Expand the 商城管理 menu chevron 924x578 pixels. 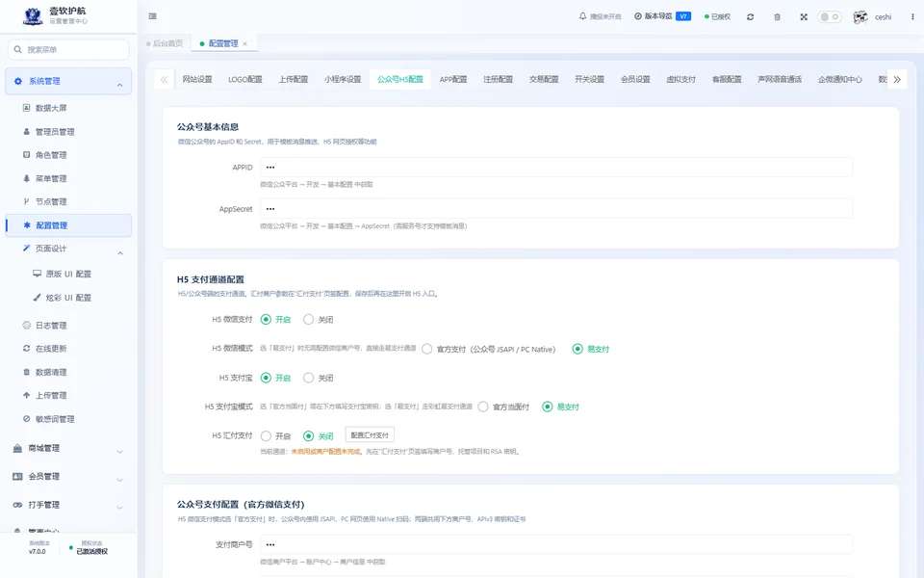coord(119,452)
